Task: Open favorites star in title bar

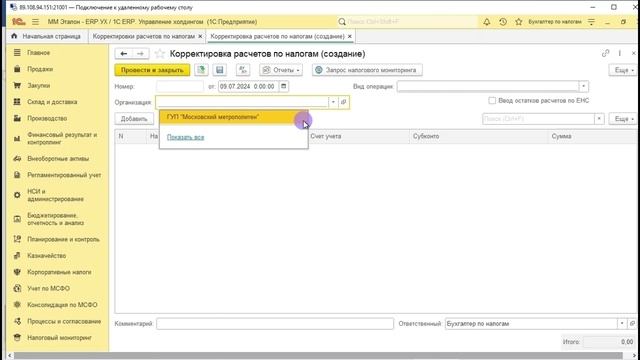Action: tap(518, 22)
